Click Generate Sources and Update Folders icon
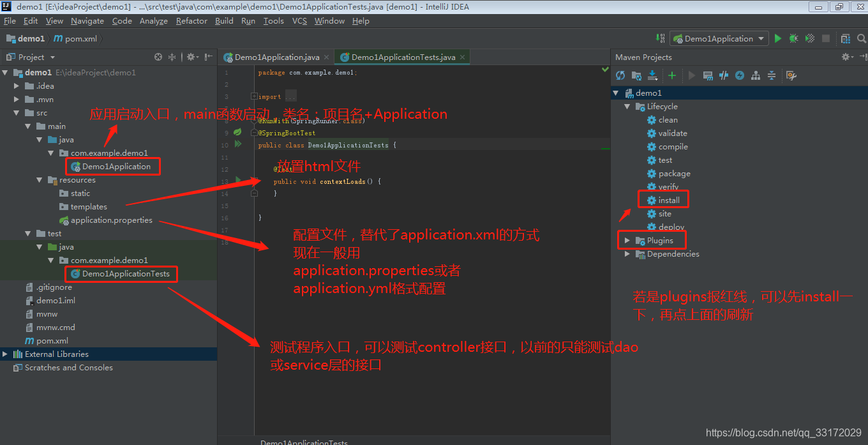The image size is (868, 445). [x=636, y=75]
